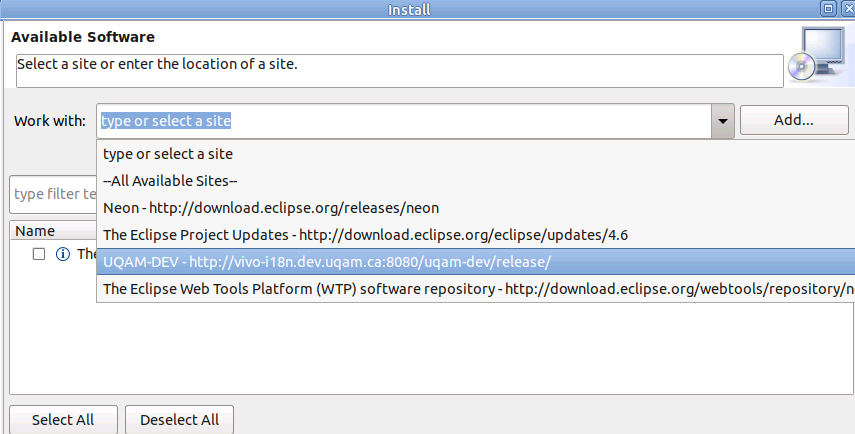Open the Add... repository button
Image resolution: width=855 pixels, height=434 pixels.
tap(794, 120)
